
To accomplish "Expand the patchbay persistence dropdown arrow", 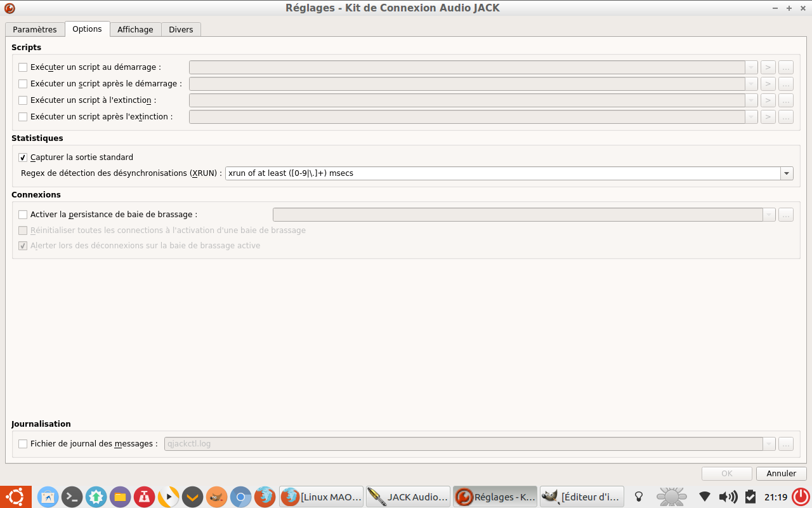I will tap(769, 215).
